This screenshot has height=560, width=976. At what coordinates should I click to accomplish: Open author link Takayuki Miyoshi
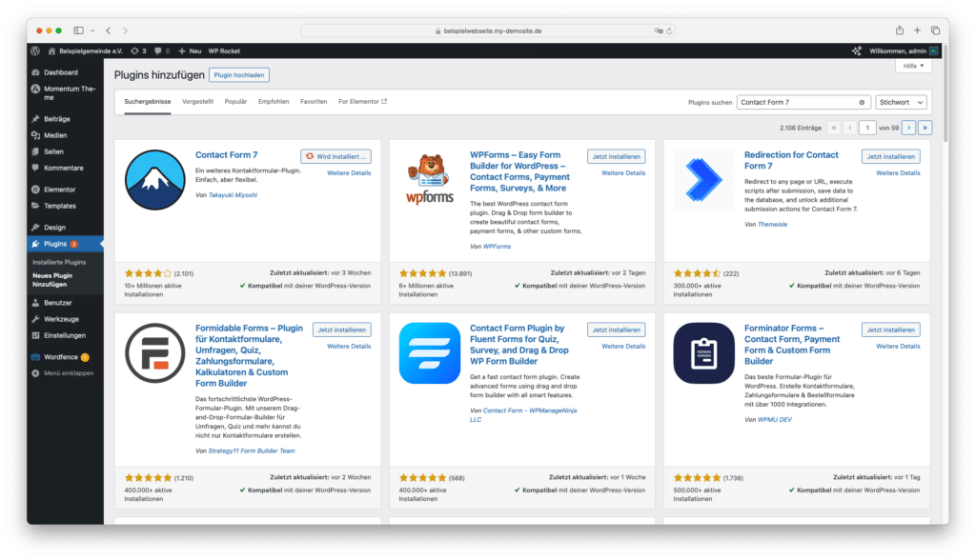coord(233,195)
